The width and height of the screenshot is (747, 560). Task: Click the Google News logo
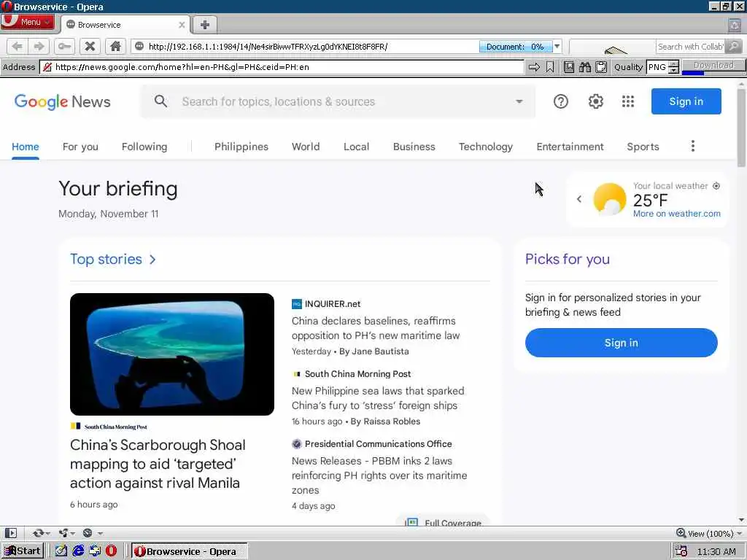pyautogui.click(x=63, y=101)
